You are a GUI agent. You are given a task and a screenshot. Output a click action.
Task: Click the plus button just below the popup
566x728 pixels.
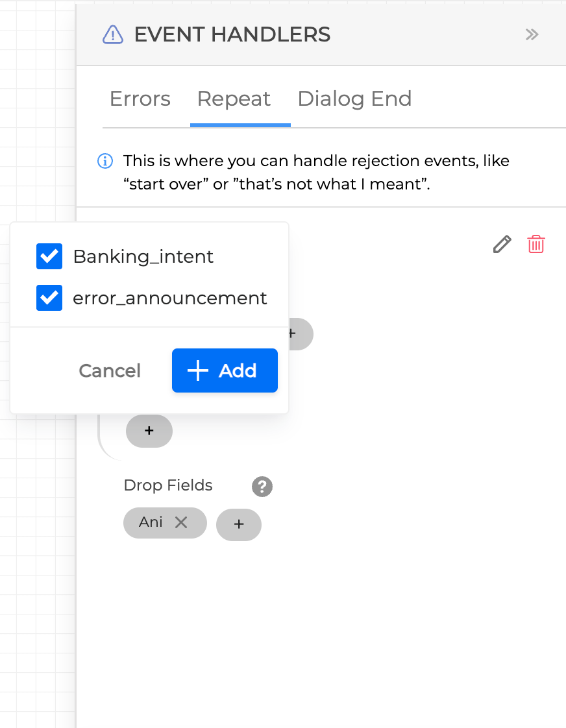[x=149, y=431]
